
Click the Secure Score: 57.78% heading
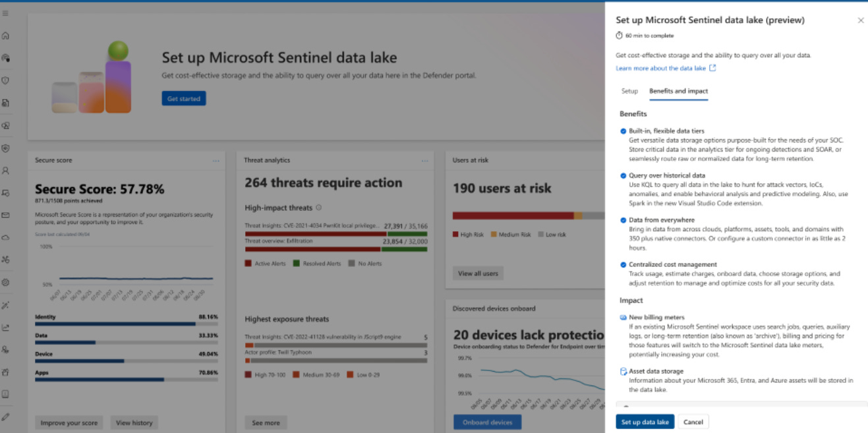coord(100,190)
